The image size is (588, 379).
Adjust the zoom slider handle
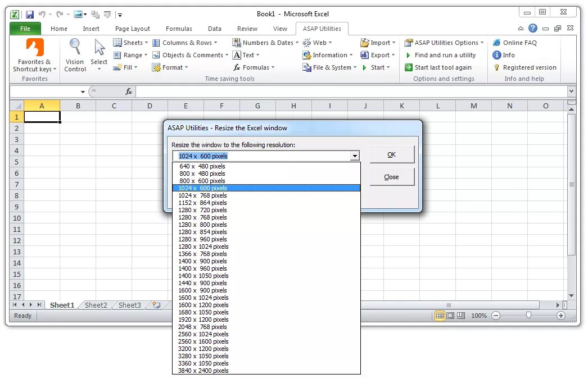tap(528, 316)
